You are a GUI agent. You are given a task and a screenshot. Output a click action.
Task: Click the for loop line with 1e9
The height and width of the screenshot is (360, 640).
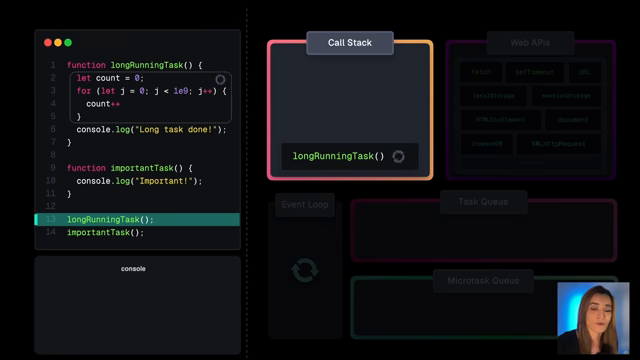[151, 91]
